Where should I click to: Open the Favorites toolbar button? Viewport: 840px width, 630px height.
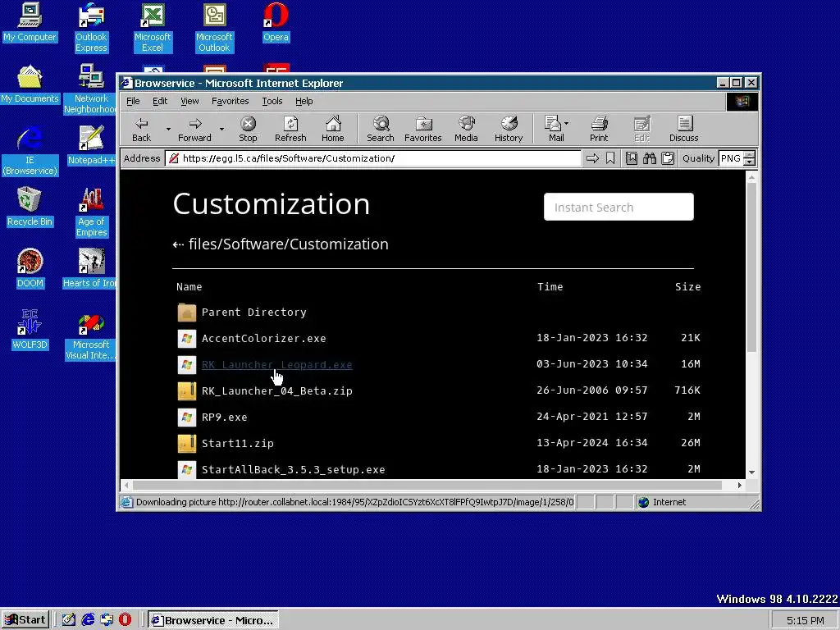422,130
